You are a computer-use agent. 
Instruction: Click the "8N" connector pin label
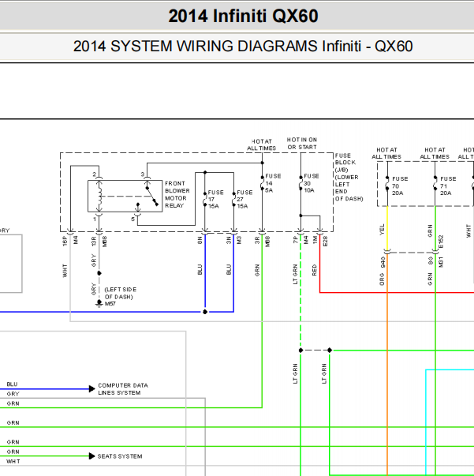click(x=200, y=241)
